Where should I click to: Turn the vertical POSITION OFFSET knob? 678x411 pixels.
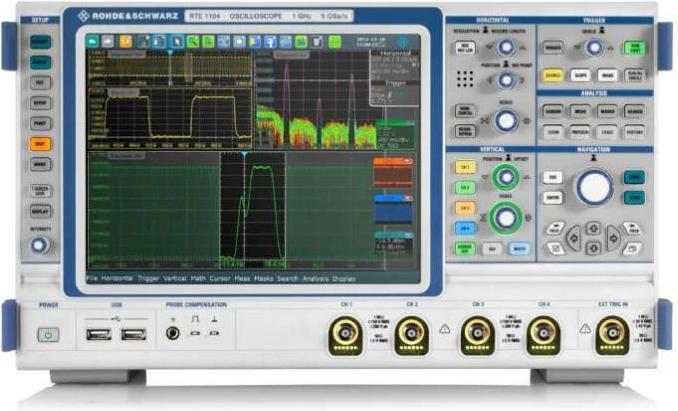(506, 177)
